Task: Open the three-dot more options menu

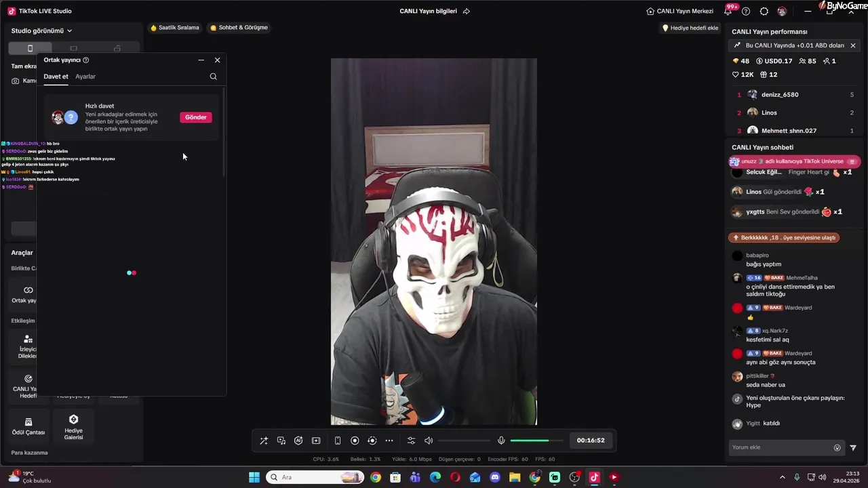Action: click(x=389, y=441)
